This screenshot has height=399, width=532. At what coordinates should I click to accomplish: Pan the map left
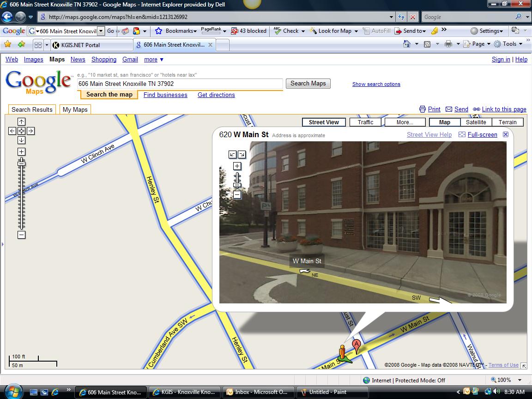coord(12,131)
